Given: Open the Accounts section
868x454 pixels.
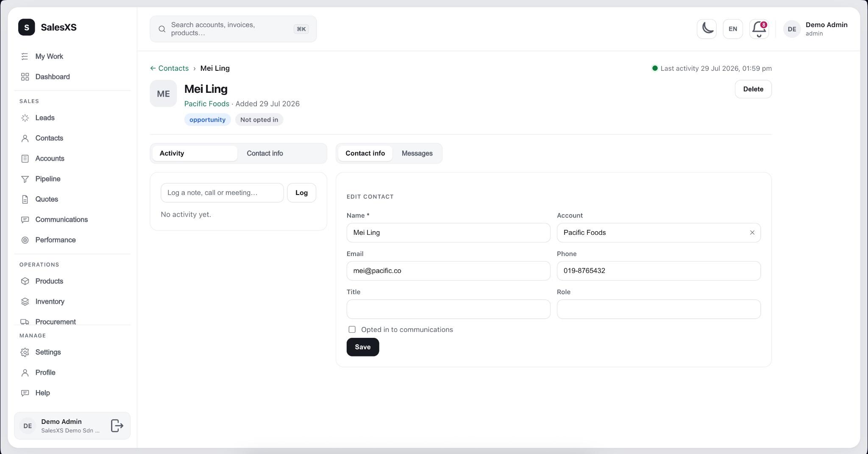Looking at the screenshot, I should click(72, 159).
